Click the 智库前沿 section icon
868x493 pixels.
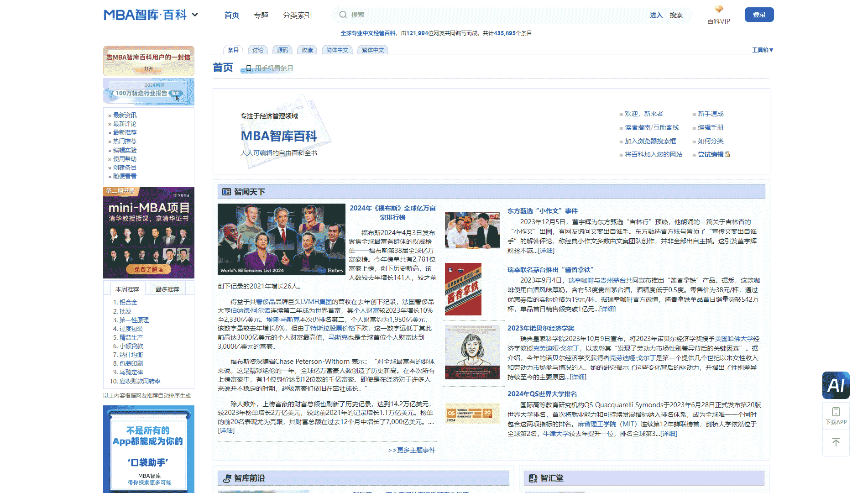(226, 478)
